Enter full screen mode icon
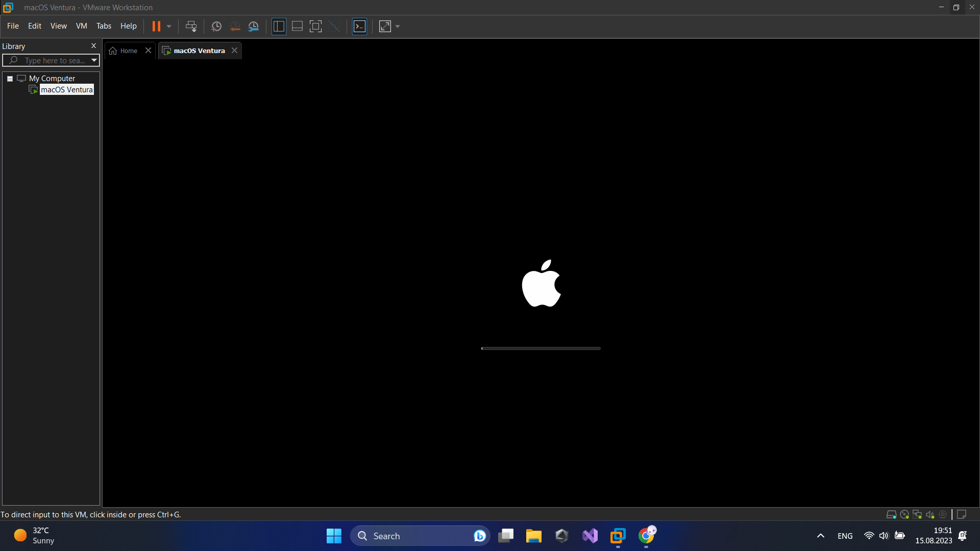 tap(315, 27)
